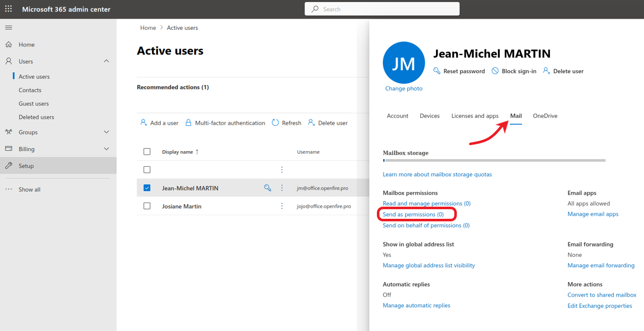
Task: Toggle the select-all users checkbox
Action: tap(147, 152)
